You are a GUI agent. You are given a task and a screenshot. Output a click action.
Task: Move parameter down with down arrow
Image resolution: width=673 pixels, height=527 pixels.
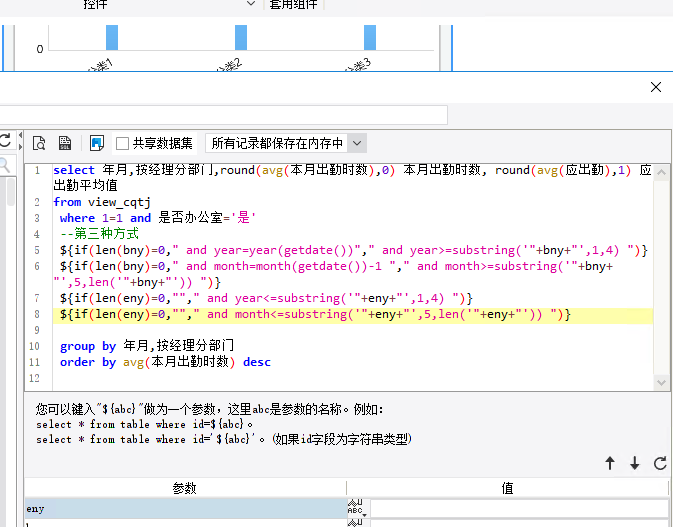coord(634,463)
